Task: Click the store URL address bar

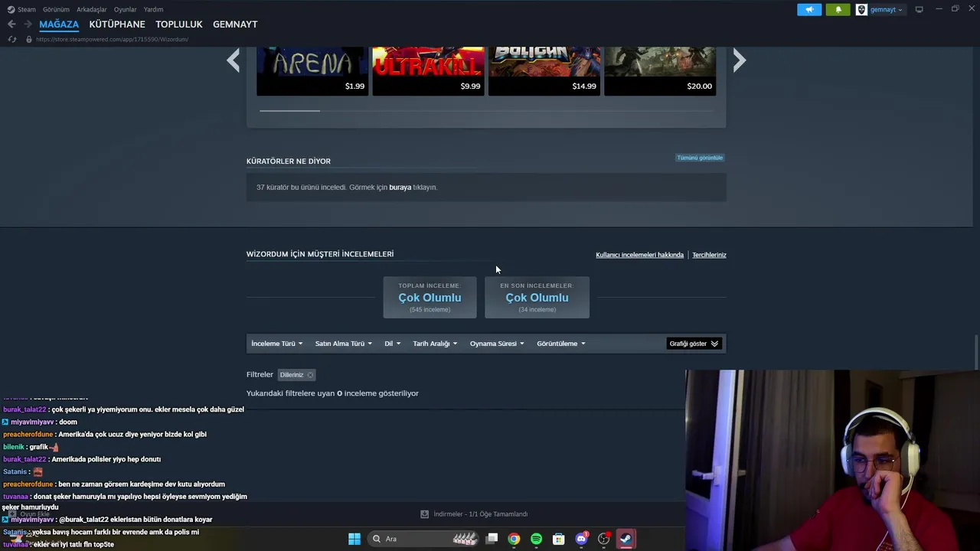Action: 112,39
